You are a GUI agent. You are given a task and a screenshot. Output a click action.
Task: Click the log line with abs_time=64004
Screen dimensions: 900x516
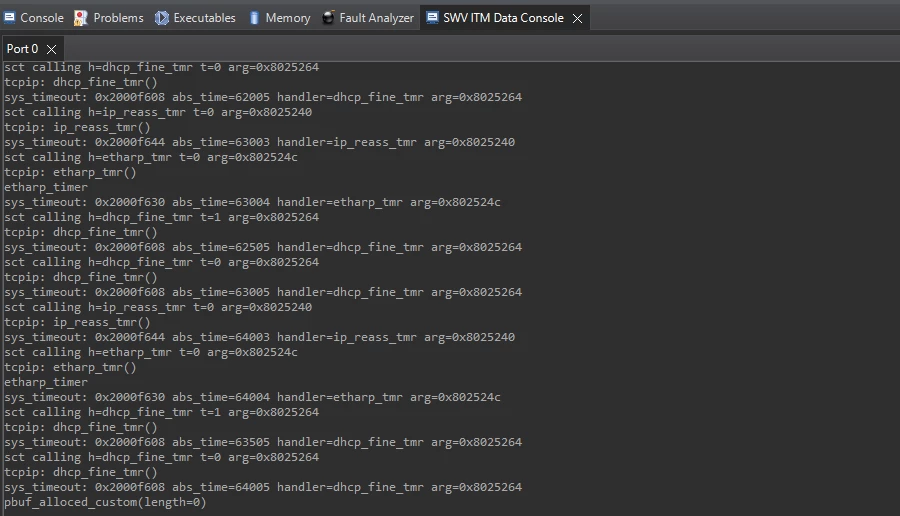tap(253, 397)
